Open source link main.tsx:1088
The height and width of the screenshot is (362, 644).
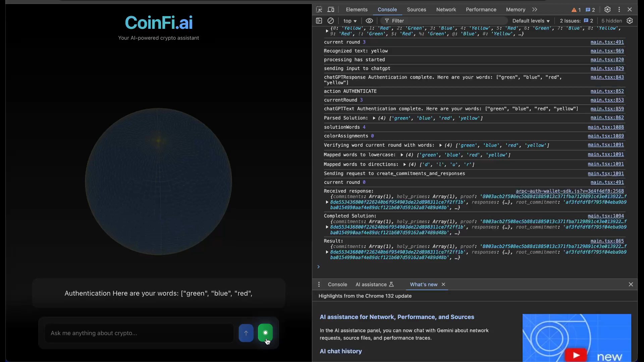(606, 127)
